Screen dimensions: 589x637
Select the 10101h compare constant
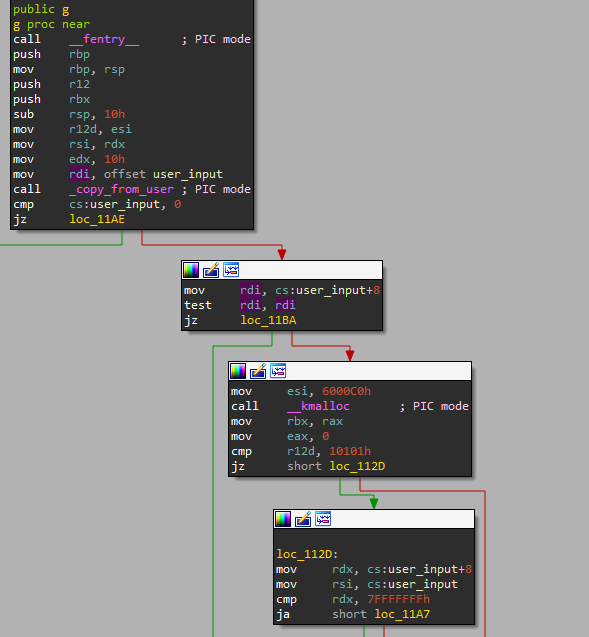point(350,451)
